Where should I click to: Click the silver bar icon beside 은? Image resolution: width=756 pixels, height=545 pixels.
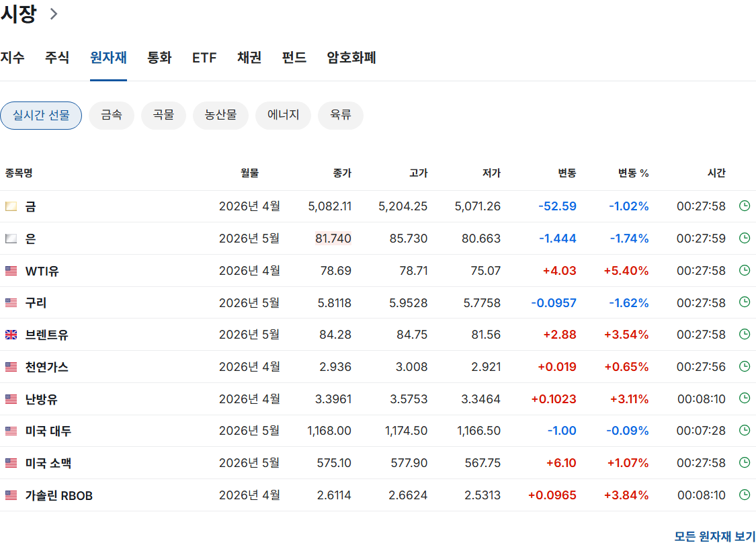[11, 239]
